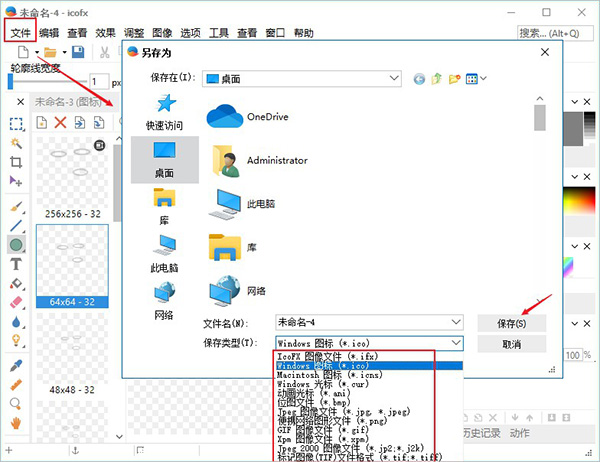This screenshot has width=600, height=462.
Task: Open the view menu dropdown in dialog
Action: point(477,77)
